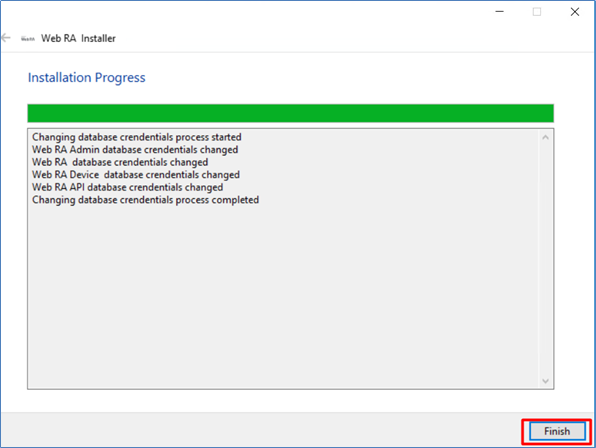Close the Web RA Installer window
This screenshot has height=448, width=596.
click(575, 12)
